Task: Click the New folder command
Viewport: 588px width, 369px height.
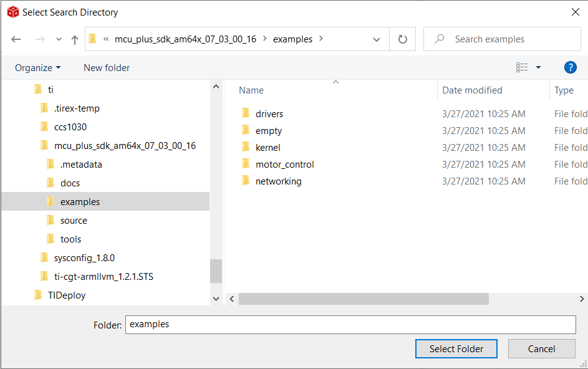Action: pos(107,67)
